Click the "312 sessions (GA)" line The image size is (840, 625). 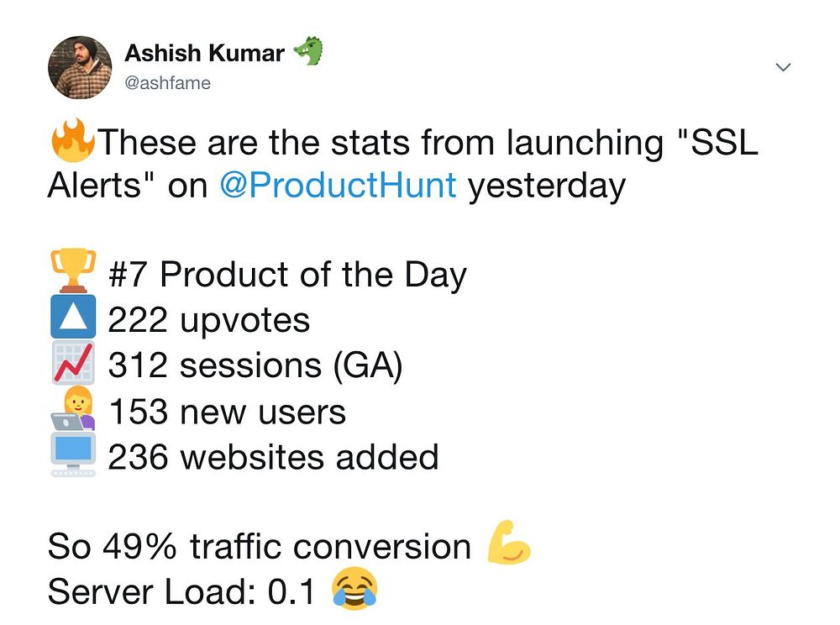tap(255, 365)
